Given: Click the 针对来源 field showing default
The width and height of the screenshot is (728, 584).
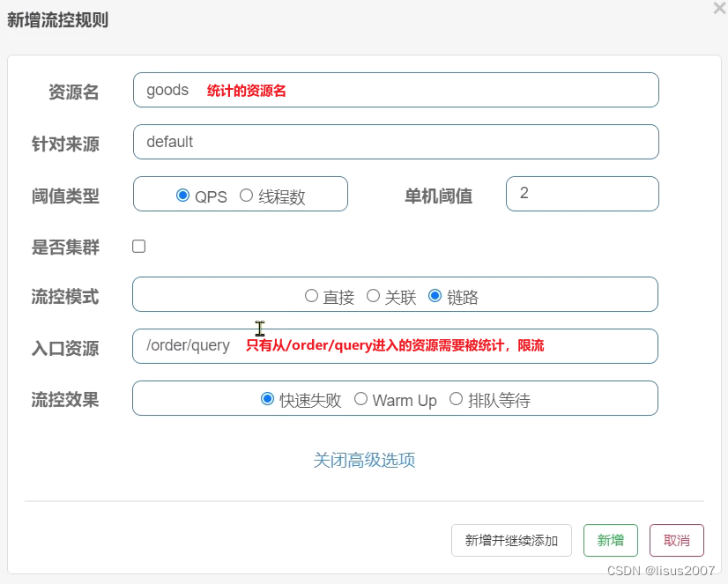Looking at the screenshot, I should click(x=395, y=142).
